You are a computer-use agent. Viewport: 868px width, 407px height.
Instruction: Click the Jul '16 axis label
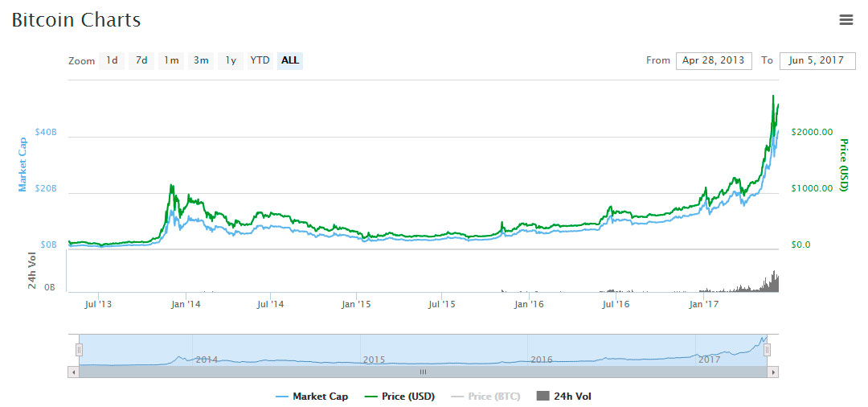(616, 303)
